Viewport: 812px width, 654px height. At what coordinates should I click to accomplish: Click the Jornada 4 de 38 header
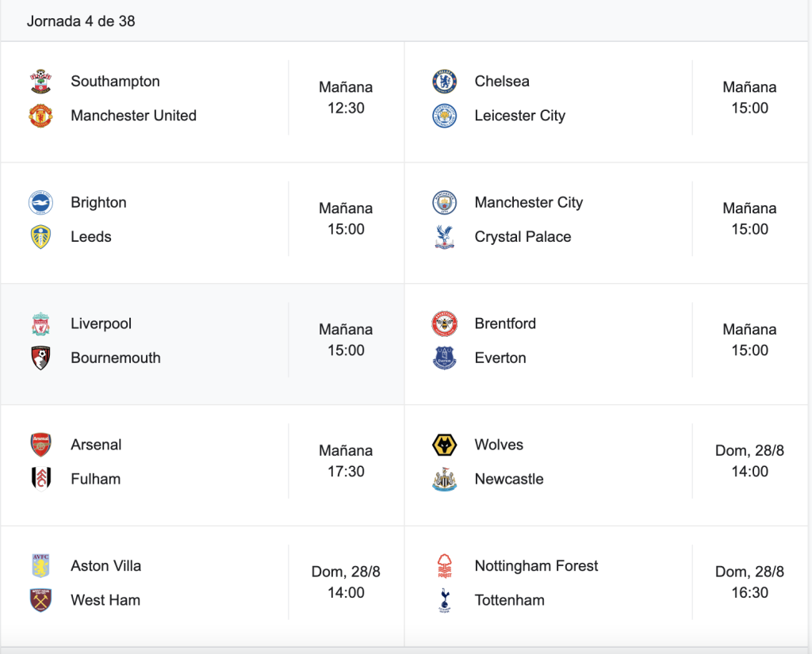click(x=81, y=21)
